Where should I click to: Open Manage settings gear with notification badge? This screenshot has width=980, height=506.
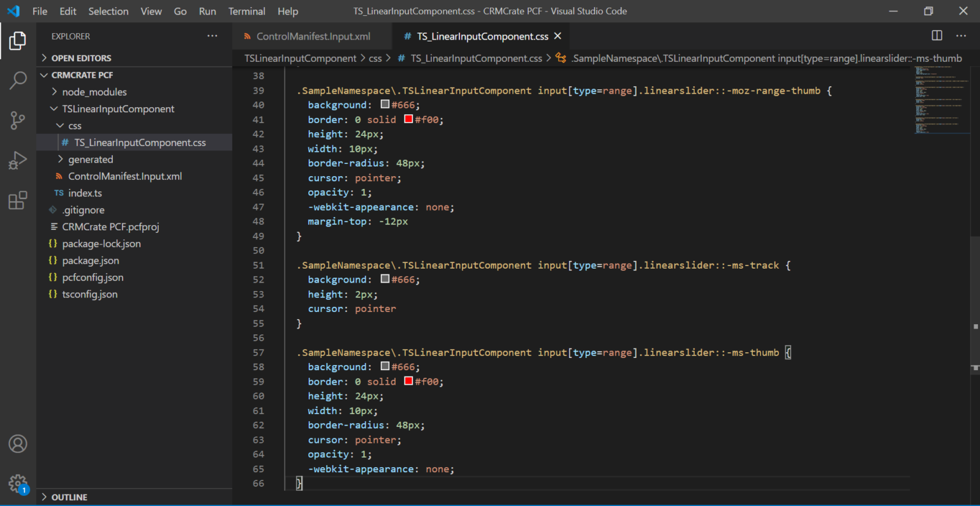(17, 484)
